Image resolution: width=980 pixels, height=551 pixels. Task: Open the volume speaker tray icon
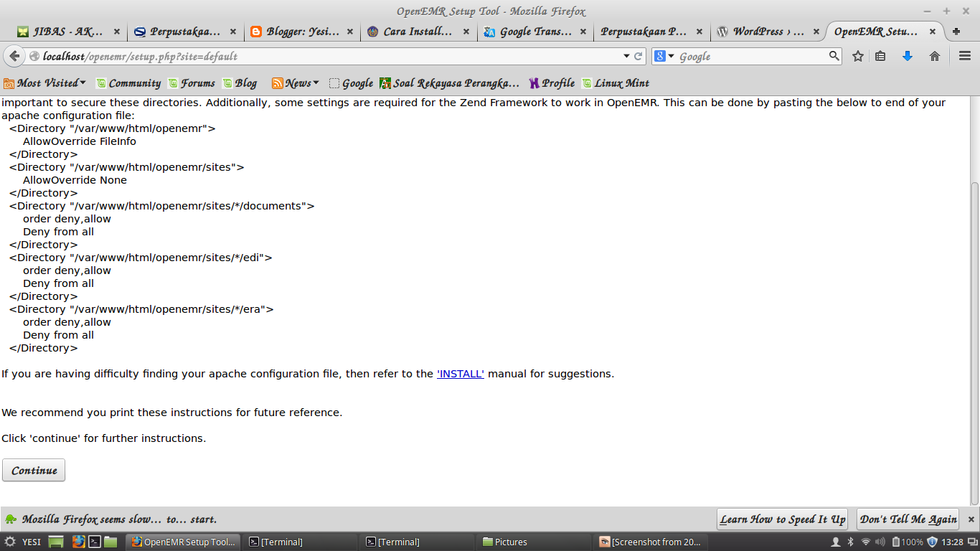(881, 542)
